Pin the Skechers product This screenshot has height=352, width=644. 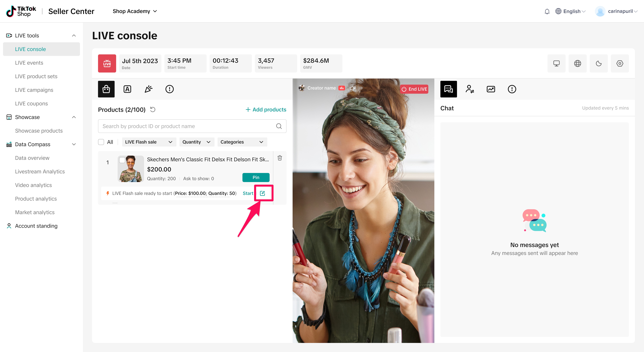click(256, 178)
